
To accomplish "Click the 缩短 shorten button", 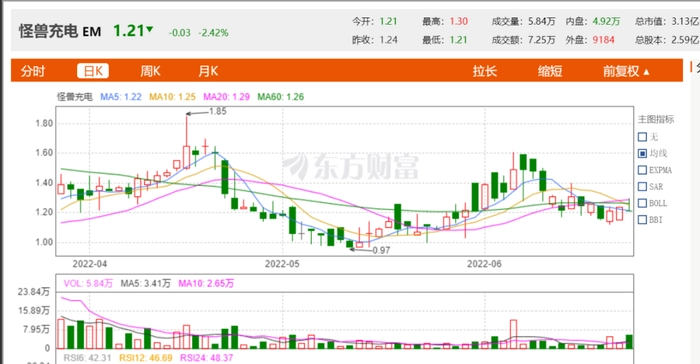I will (550, 71).
